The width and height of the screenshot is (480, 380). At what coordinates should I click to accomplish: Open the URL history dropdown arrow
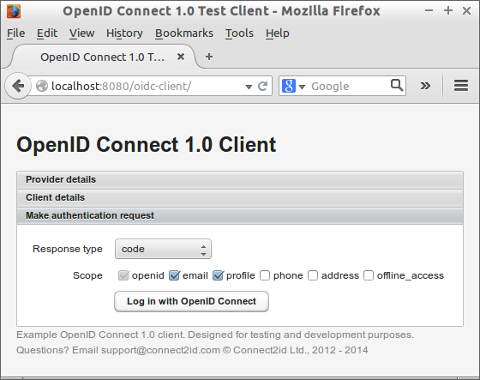point(249,87)
